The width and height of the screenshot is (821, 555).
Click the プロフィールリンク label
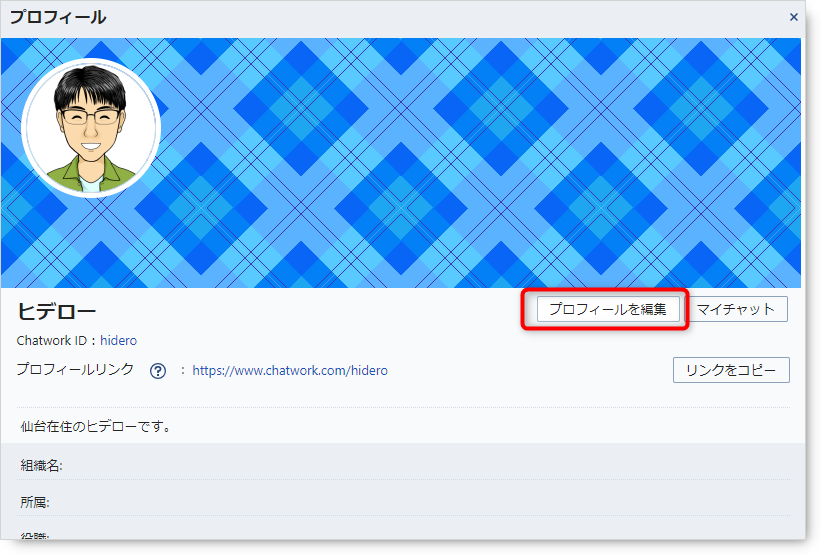75,370
